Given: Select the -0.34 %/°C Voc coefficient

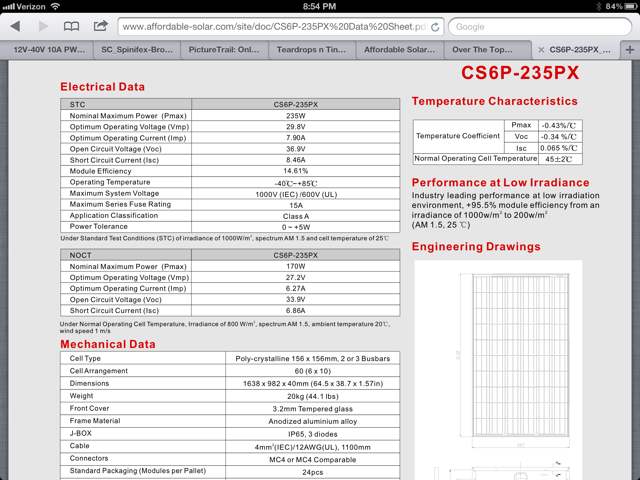Looking at the screenshot, I should tap(559, 137).
